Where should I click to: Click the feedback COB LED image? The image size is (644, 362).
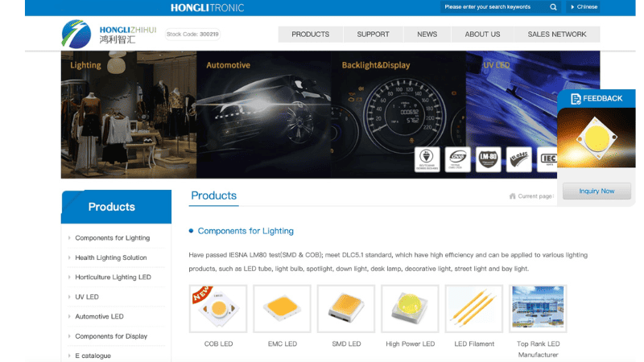point(596,138)
